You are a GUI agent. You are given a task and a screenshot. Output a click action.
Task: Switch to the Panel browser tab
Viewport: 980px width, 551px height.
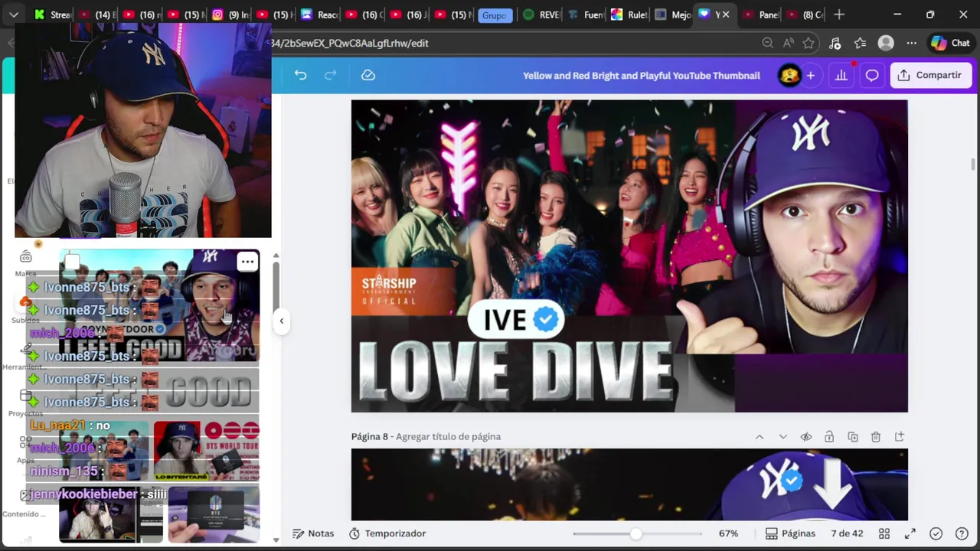[x=760, y=15]
